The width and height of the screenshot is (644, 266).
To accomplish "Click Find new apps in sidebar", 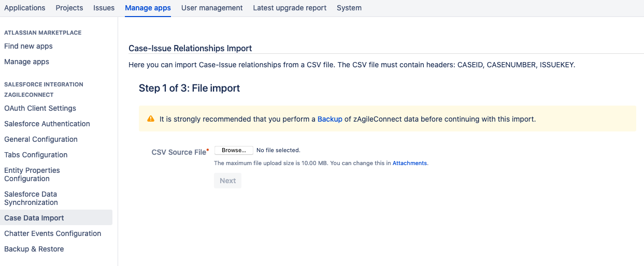I will pyautogui.click(x=28, y=46).
